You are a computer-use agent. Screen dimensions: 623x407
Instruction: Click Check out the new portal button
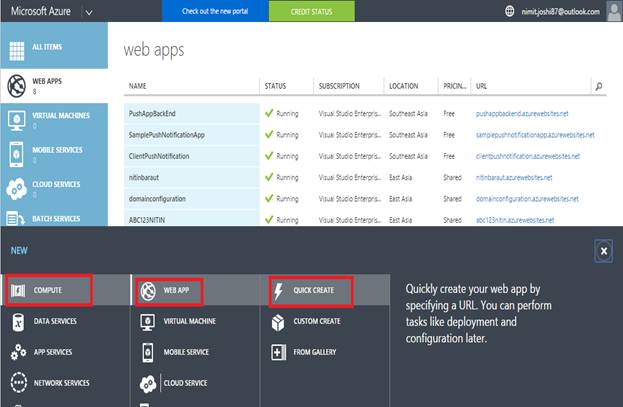coord(215,11)
